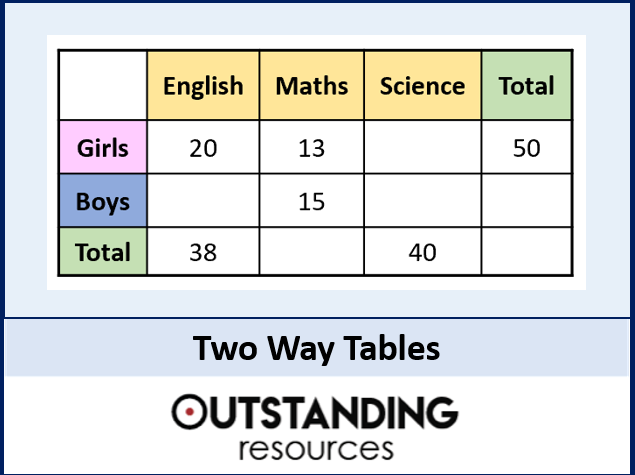Click the green Total row label
The width and height of the screenshot is (635, 475).
tap(103, 251)
